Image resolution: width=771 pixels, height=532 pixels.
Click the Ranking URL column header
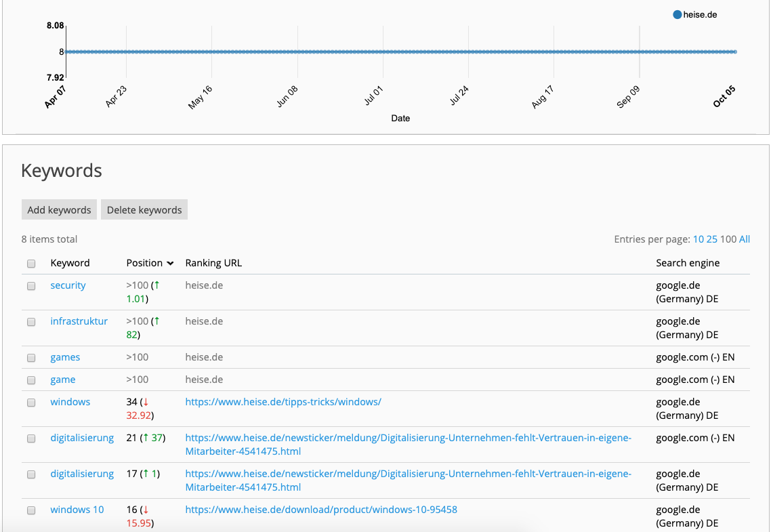(x=213, y=263)
